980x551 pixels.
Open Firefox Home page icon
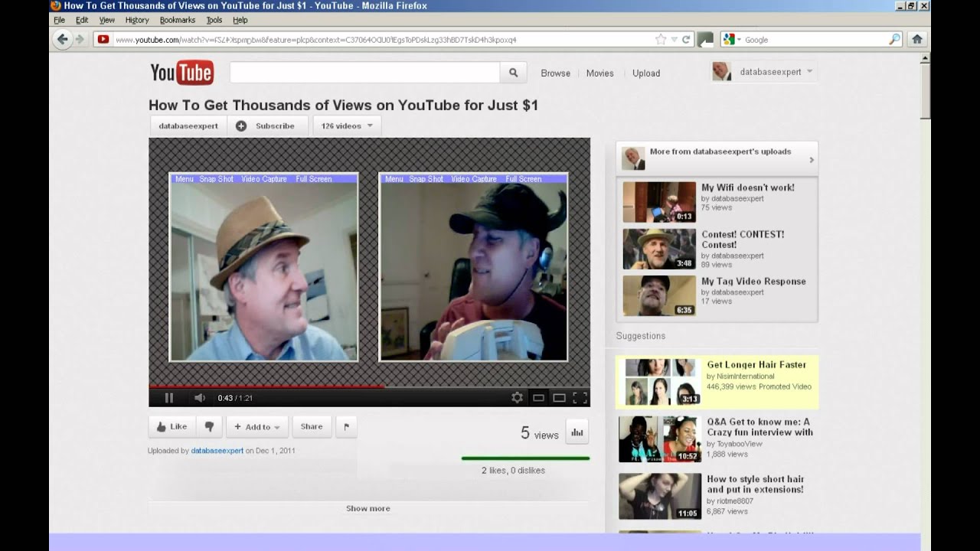[916, 39]
